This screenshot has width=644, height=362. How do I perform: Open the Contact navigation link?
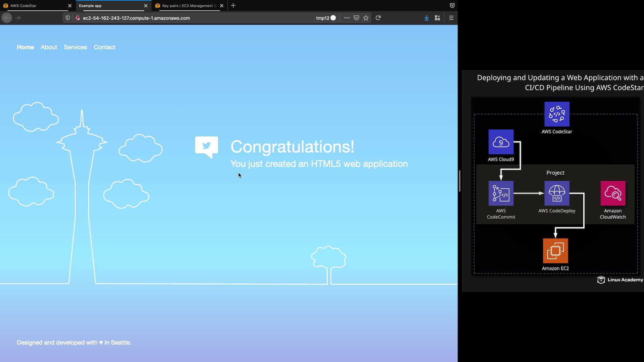click(x=104, y=47)
